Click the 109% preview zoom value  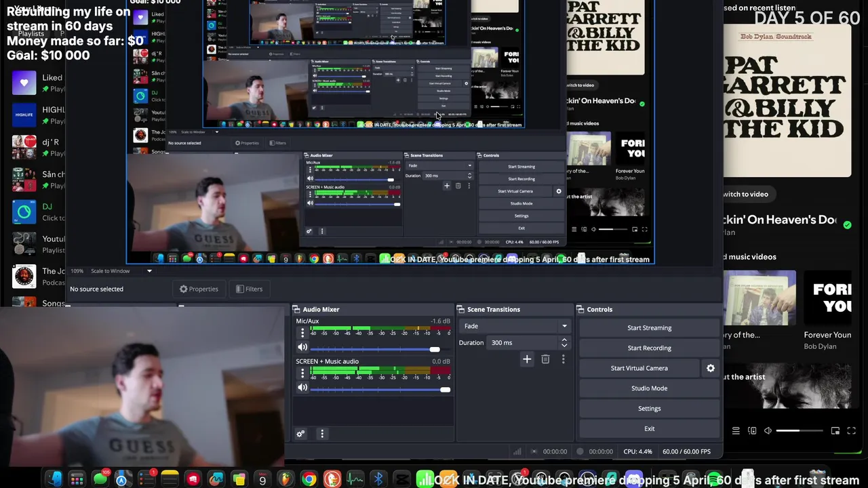pyautogui.click(x=77, y=271)
